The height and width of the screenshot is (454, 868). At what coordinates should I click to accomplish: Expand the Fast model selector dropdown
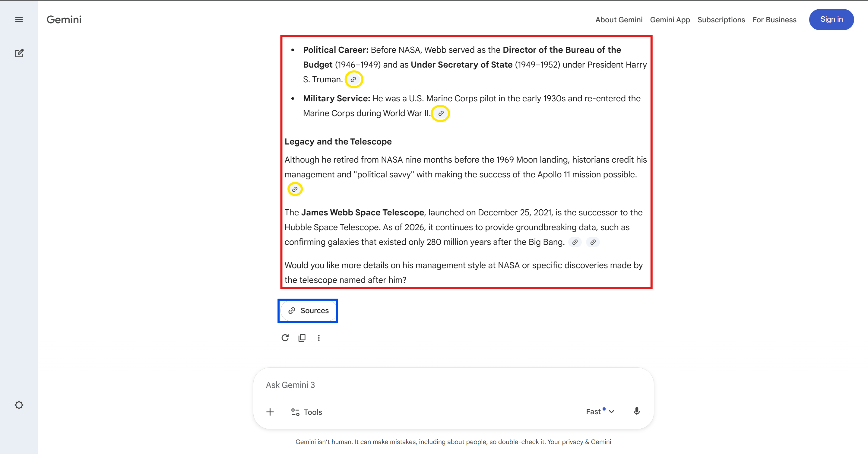pyautogui.click(x=600, y=411)
